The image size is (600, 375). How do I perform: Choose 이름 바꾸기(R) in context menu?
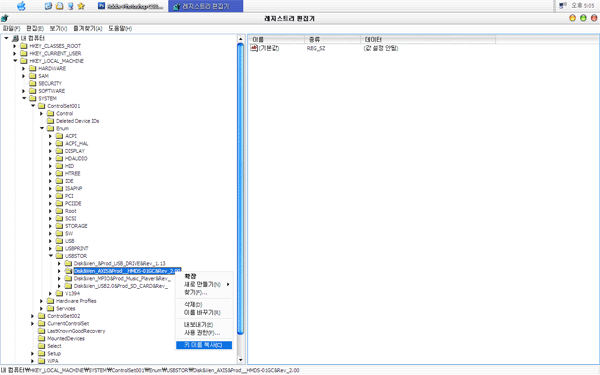(x=204, y=313)
